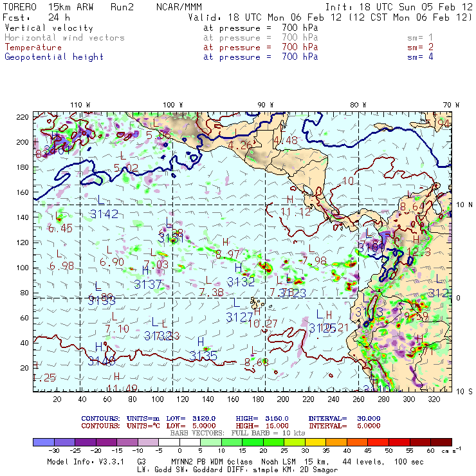This screenshot has width=476, height=476.
Task: Click the red "HIGH= 15.000" legend entry
Action: pyautogui.click(x=262, y=426)
